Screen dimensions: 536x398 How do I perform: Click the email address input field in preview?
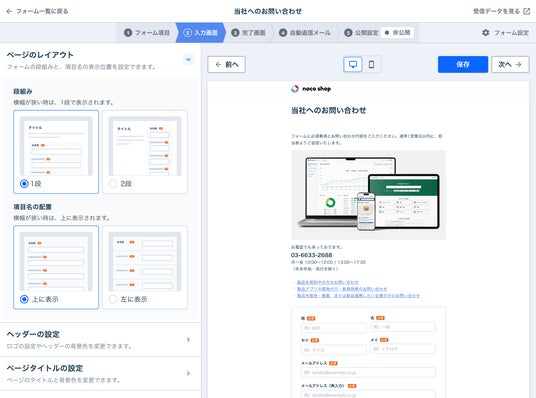(x=368, y=372)
